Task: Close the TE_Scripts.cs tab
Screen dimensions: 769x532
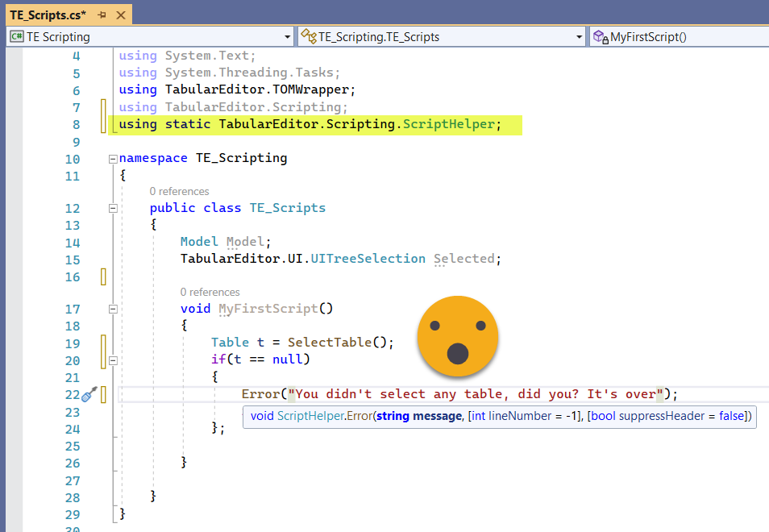Action: point(119,15)
